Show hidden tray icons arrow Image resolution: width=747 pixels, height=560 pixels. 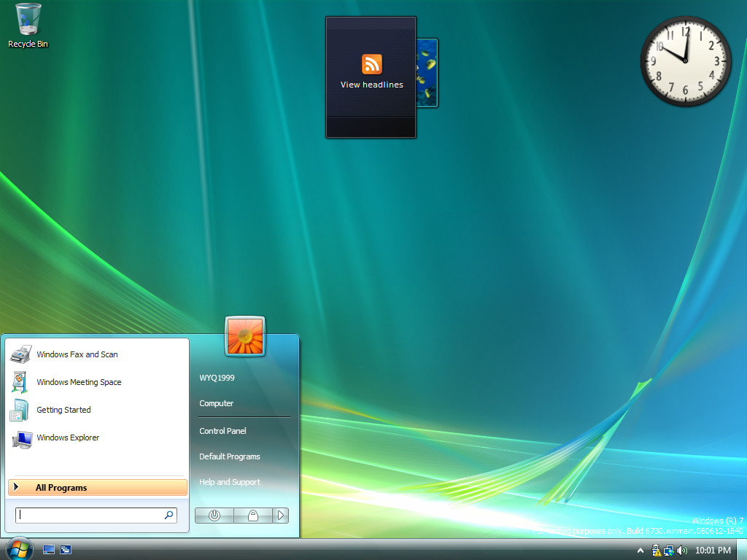pyautogui.click(x=640, y=551)
